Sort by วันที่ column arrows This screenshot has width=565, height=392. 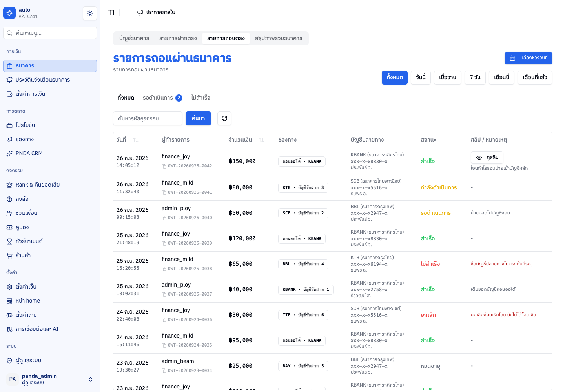point(136,140)
